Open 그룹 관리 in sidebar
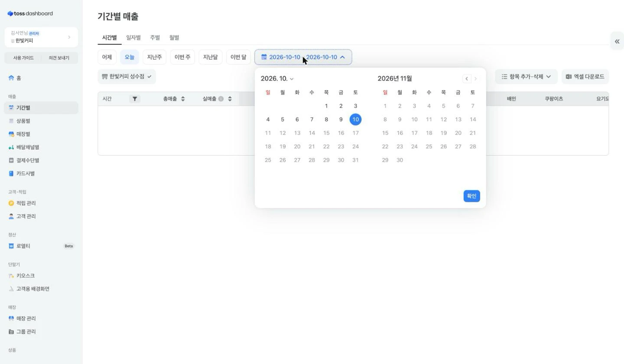Screen dimensions: 624x364 coord(41,331)
